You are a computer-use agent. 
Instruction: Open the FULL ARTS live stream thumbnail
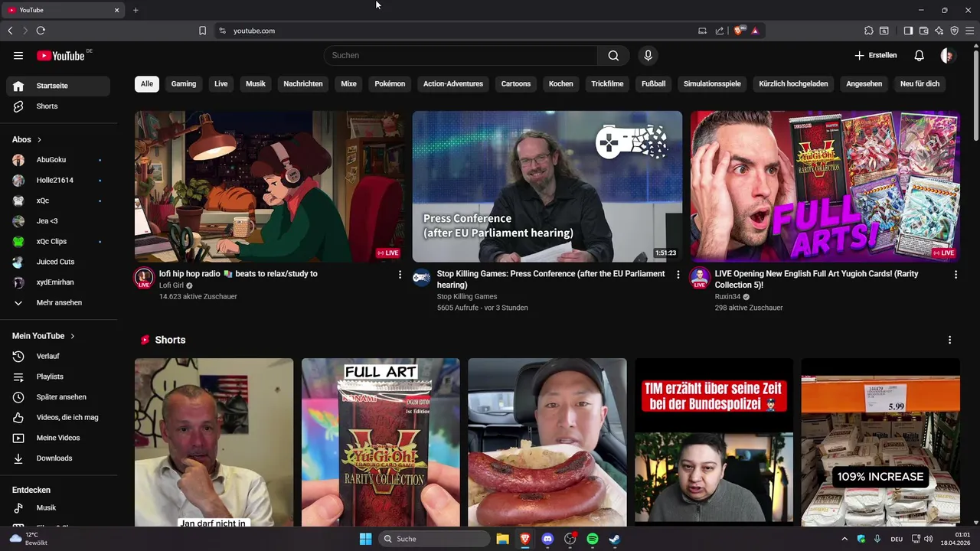click(x=825, y=187)
